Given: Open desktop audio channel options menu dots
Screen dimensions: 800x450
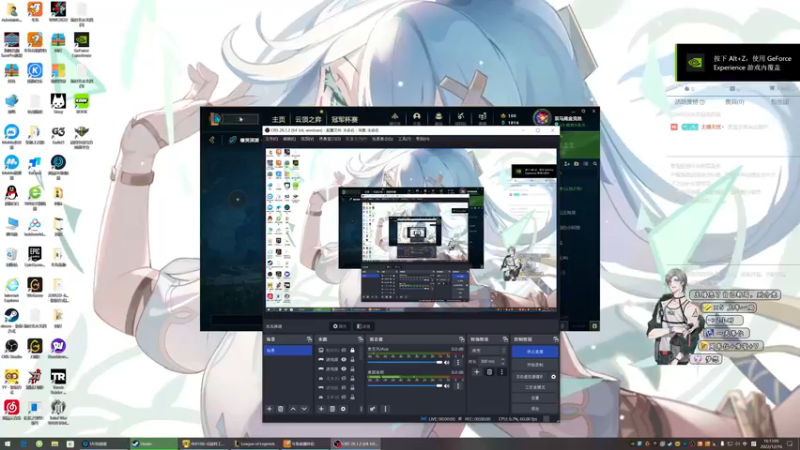Looking at the screenshot, I should tap(458, 386).
